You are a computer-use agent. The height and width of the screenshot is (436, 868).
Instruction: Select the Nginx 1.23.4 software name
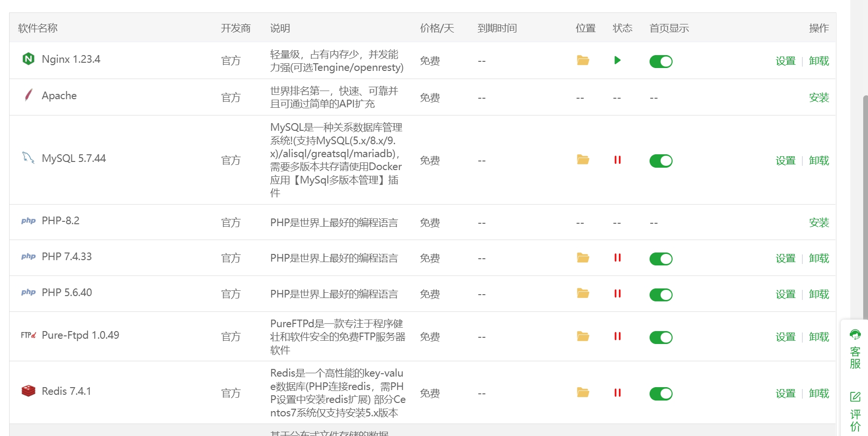(71, 59)
